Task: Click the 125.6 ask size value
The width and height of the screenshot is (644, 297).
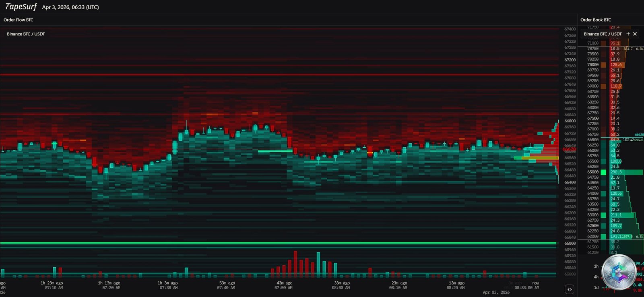Action: coord(616,64)
